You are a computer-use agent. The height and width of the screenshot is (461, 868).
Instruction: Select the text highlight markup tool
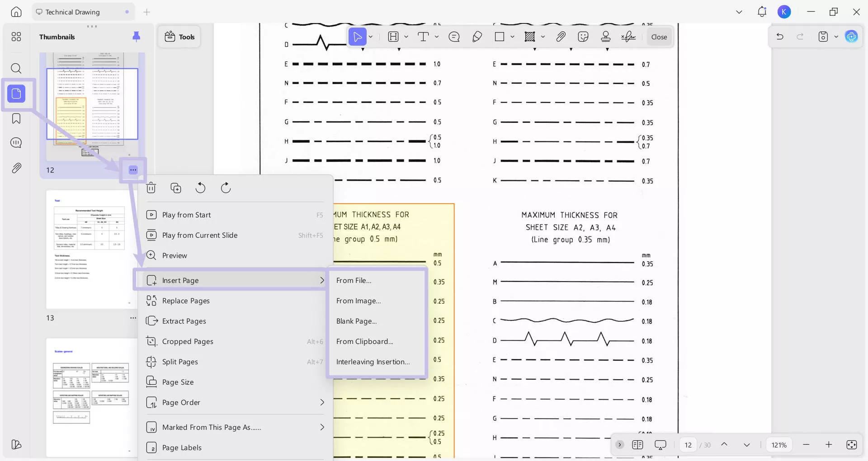click(x=393, y=37)
